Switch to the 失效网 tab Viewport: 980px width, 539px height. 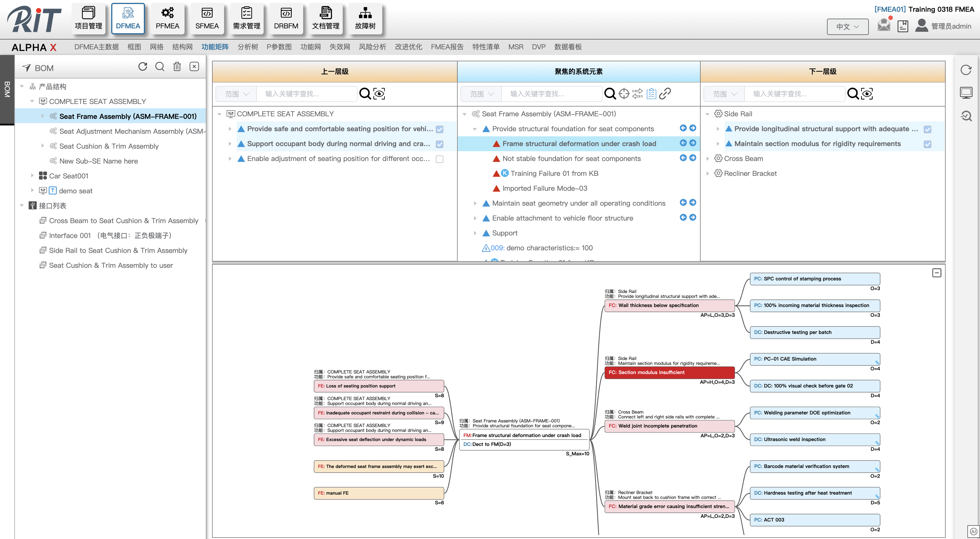[x=339, y=47]
